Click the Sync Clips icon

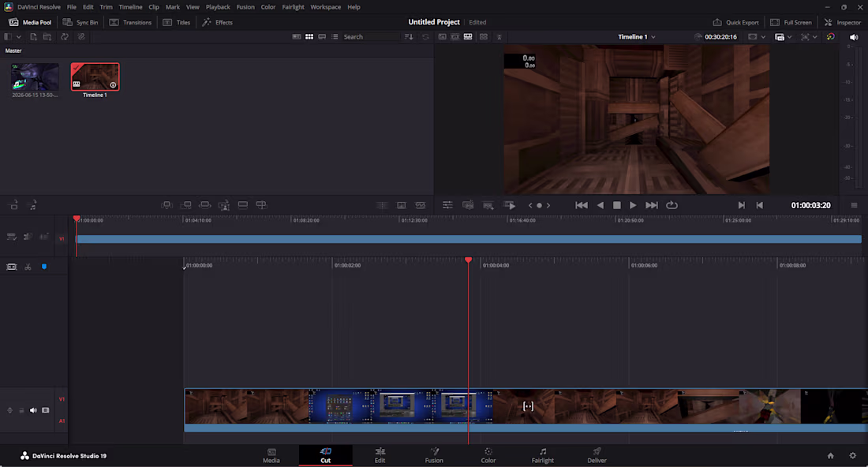pos(65,36)
